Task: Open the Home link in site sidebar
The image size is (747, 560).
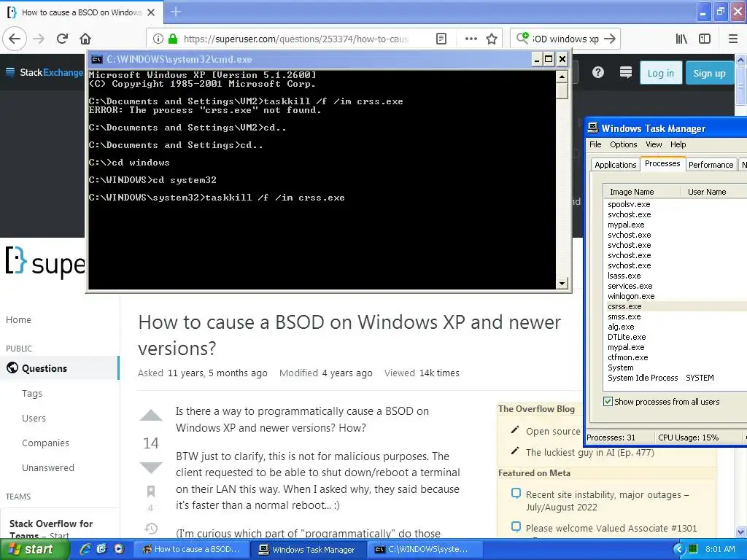Action: point(18,319)
